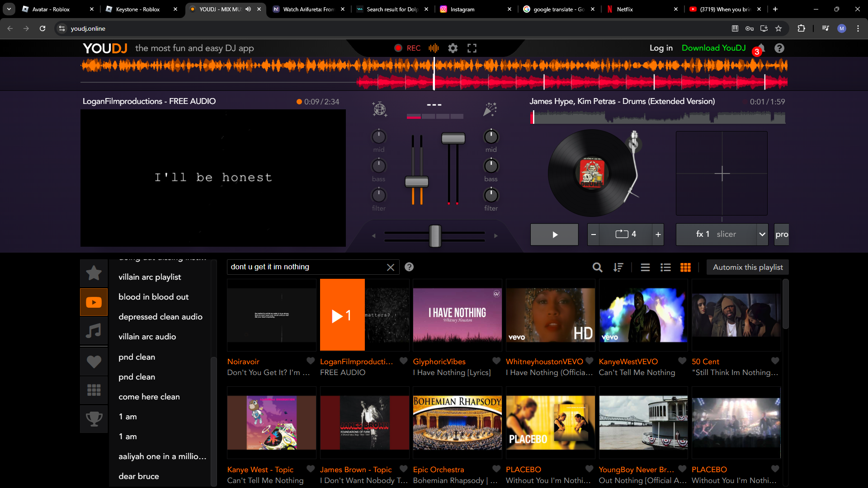Like the Epic Orchestra track

(496, 469)
